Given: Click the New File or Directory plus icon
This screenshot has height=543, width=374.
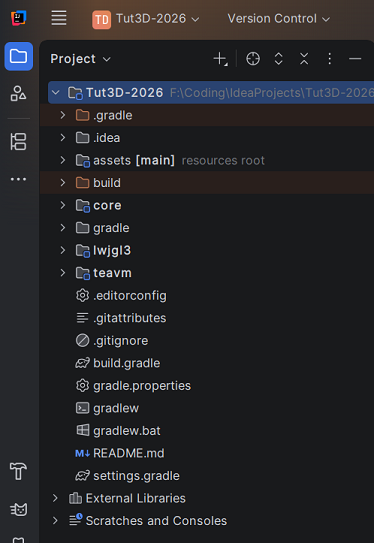Looking at the screenshot, I should pyautogui.click(x=220, y=59).
